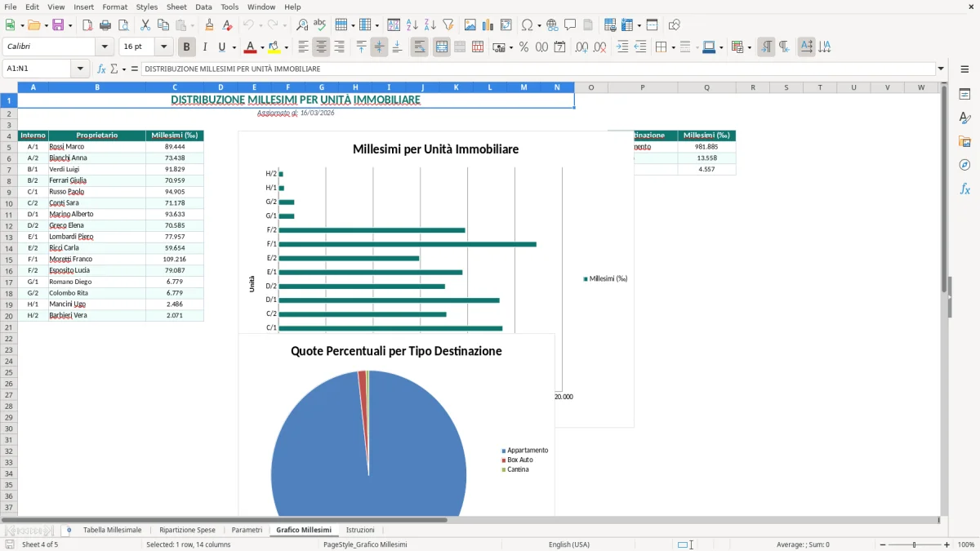Toggle Align Right

pos(340,47)
